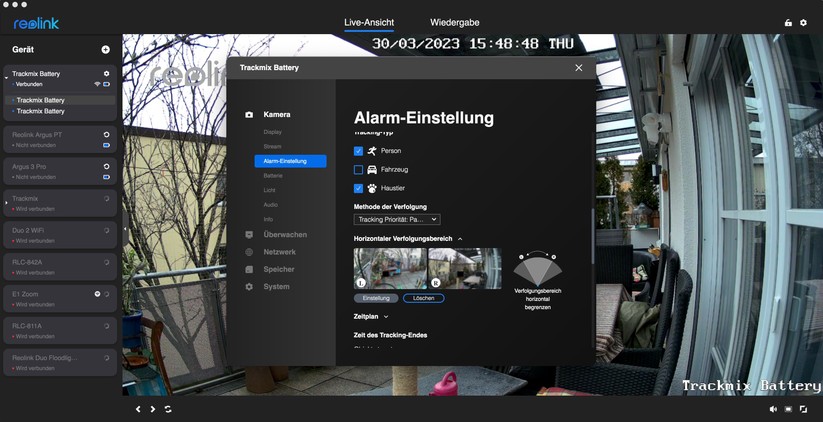
Task: Click the left boundary thumbnail marked L
Action: coord(391,269)
